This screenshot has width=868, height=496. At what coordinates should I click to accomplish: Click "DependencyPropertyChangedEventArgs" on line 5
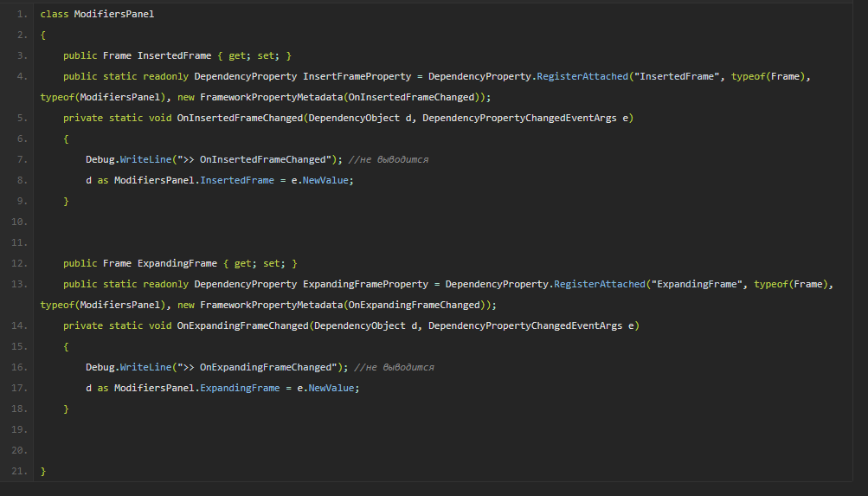pos(519,118)
